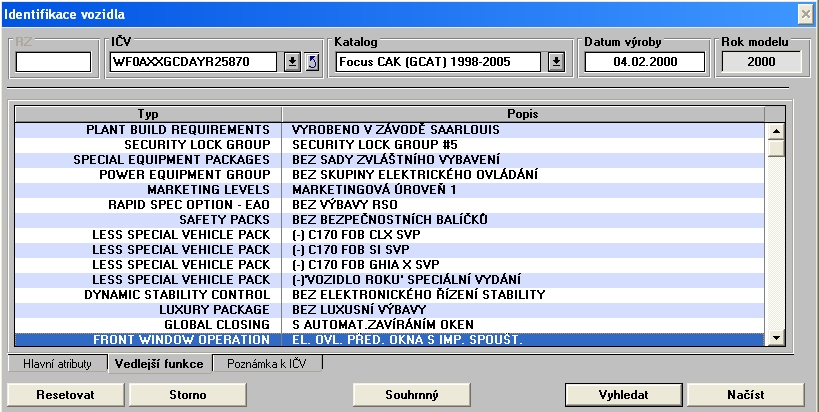Click the Typ column header

pos(146,114)
